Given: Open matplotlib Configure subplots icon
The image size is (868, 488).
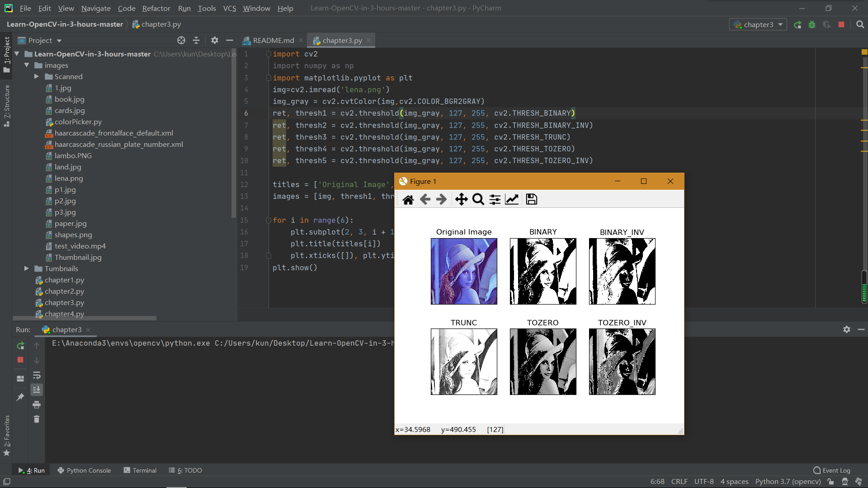Looking at the screenshot, I should click(495, 199).
